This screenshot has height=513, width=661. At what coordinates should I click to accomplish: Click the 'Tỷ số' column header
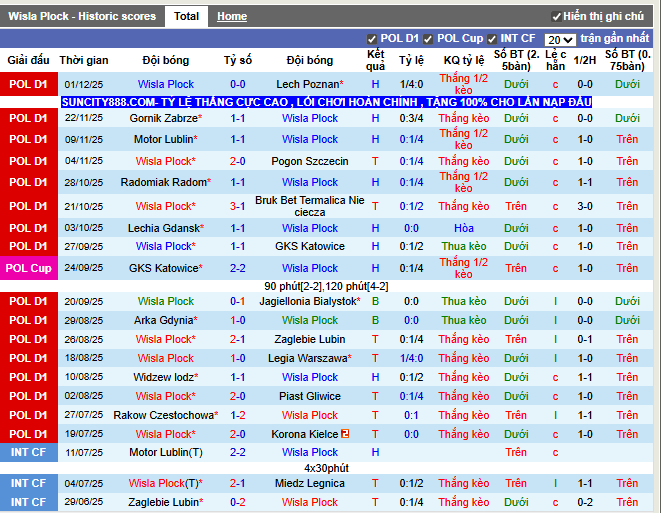pyautogui.click(x=238, y=60)
